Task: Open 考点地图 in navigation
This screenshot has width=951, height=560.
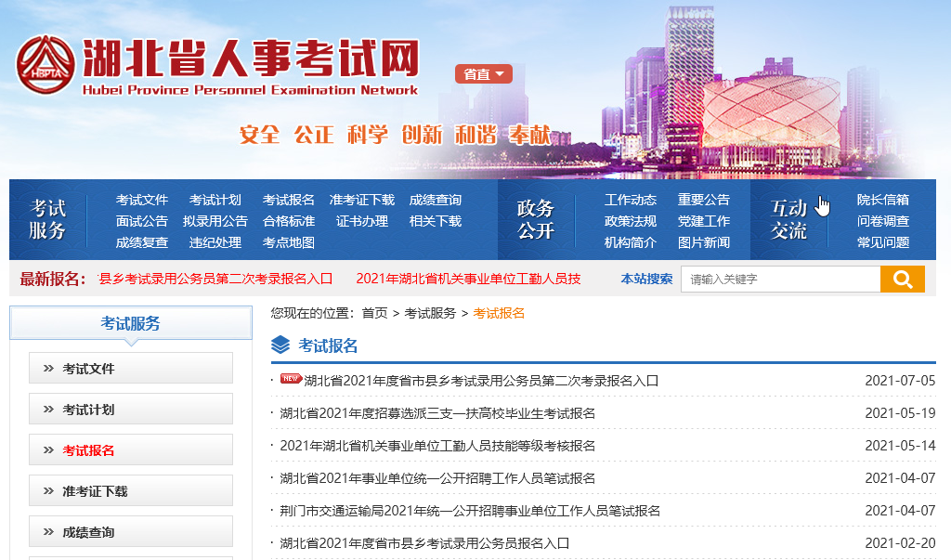Action: pyautogui.click(x=288, y=242)
